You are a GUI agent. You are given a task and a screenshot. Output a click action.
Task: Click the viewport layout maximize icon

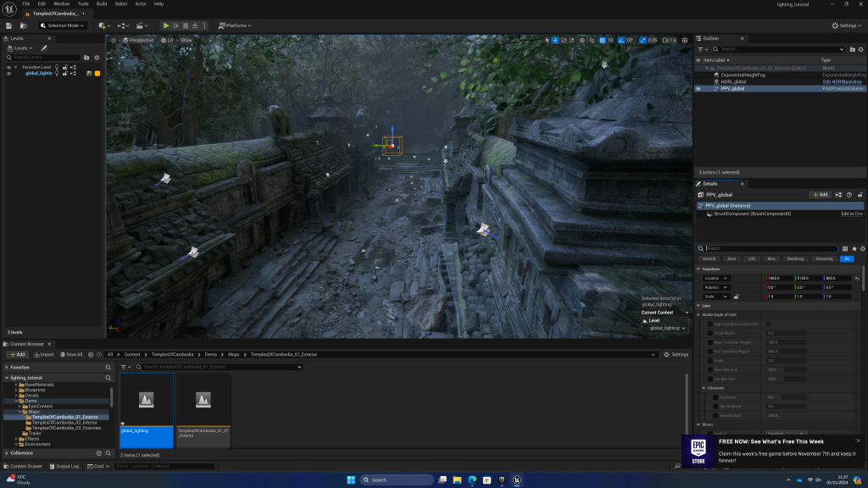coord(685,40)
